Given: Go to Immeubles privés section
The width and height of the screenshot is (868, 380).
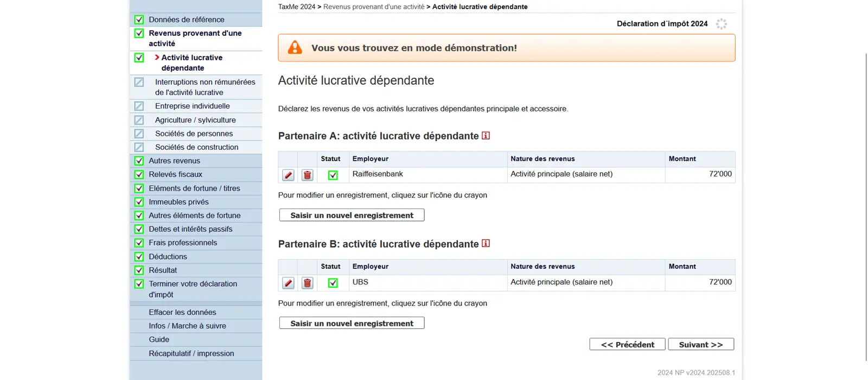Looking at the screenshot, I should [x=178, y=202].
